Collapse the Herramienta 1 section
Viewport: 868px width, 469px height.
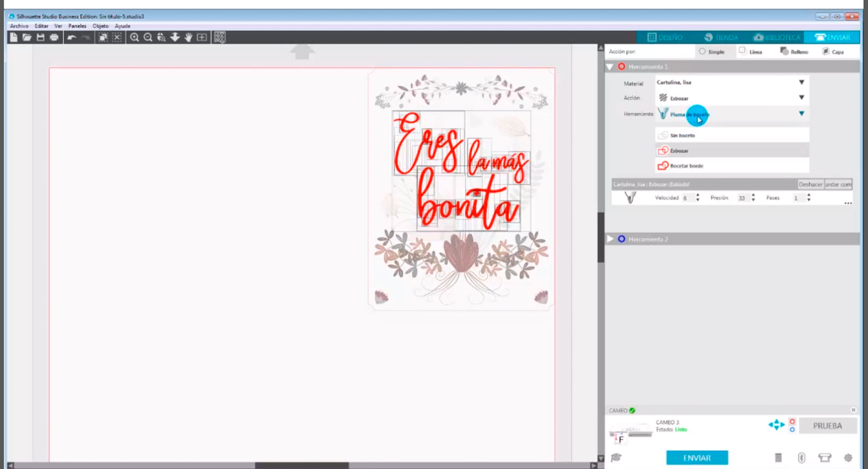click(x=610, y=67)
